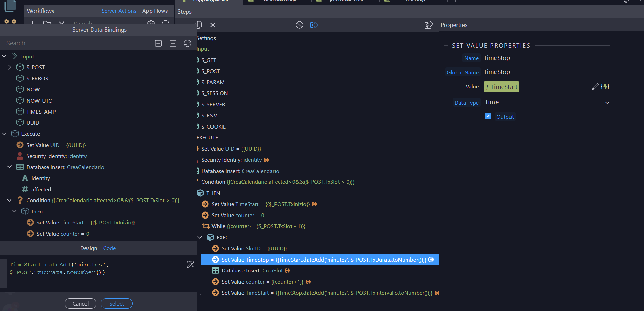Screen dimensions: 644x311
Task: Select Set Value TimeStart in data bindings tree
Action: pyautogui.click(x=85, y=223)
